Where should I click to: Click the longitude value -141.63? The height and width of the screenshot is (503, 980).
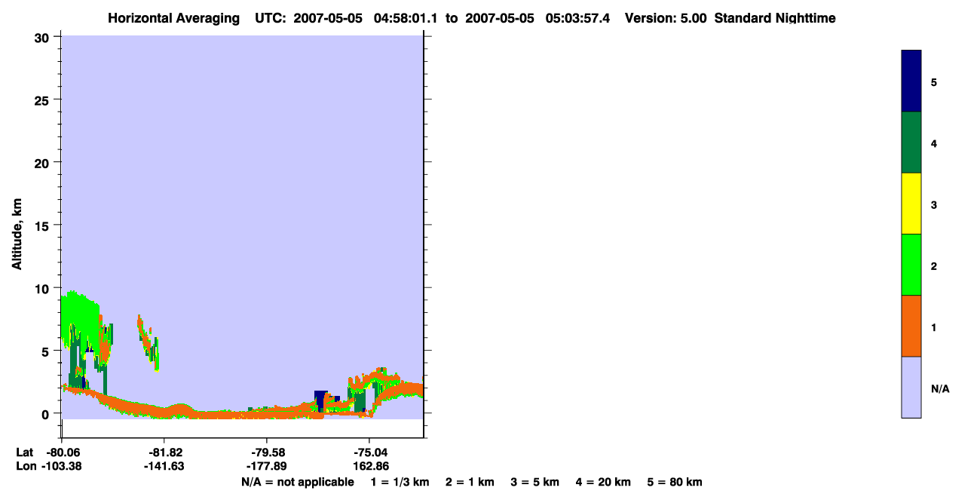[164, 466]
